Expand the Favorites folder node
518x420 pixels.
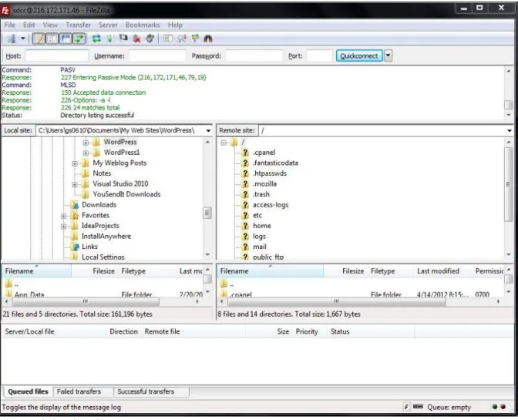64,216
